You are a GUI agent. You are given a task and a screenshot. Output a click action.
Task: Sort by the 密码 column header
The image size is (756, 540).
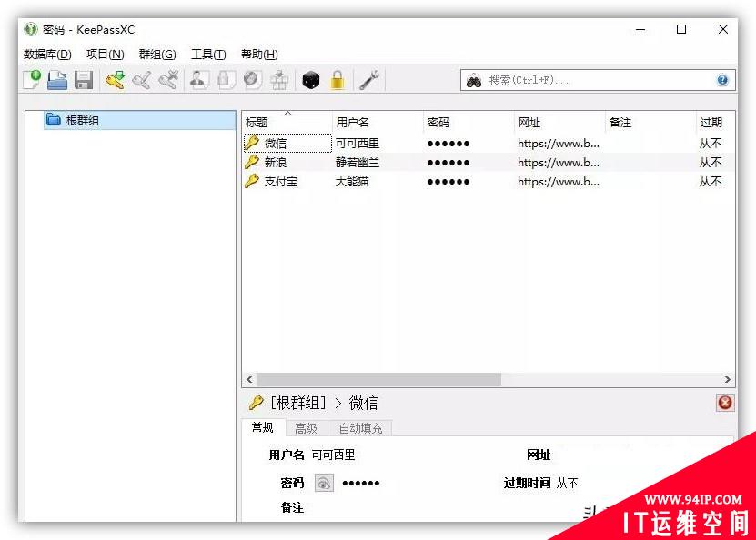pos(469,122)
